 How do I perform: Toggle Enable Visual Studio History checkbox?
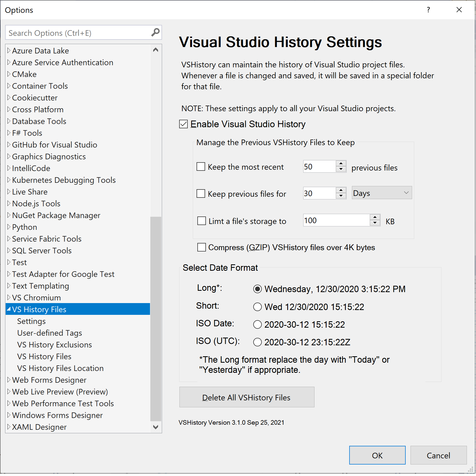pyautogui.click(x=183, y=124)
